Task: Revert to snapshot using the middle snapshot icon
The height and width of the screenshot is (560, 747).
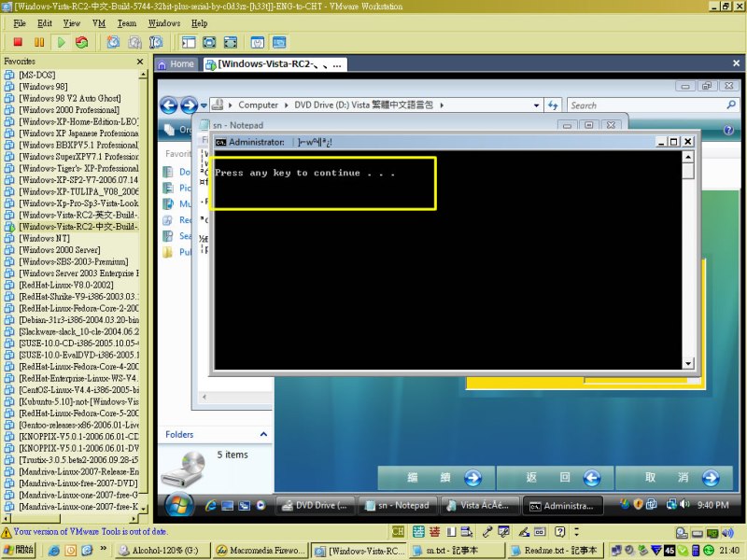Action: [x=134, y=42]
